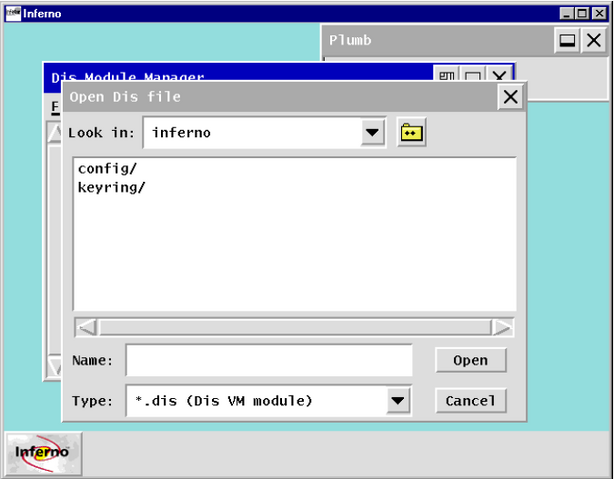The height and width of the screenshot is (479, 614).
Task: Close the Inferno host window
Action: tap(600, 14)
